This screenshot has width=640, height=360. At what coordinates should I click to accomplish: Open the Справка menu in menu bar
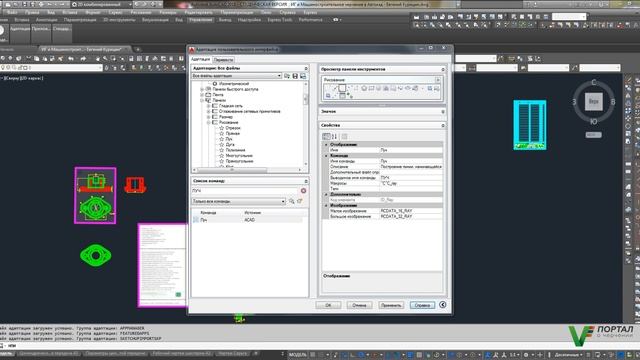287,13
